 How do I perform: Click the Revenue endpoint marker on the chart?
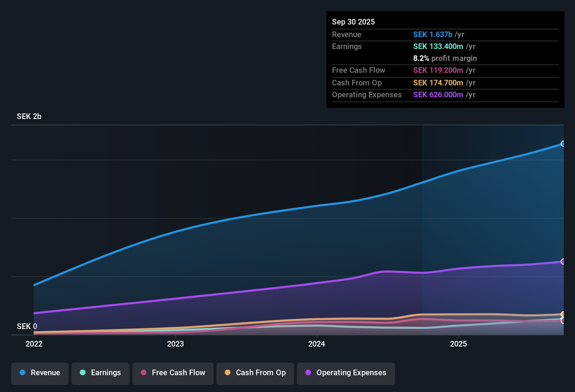(x=563, y=143)
